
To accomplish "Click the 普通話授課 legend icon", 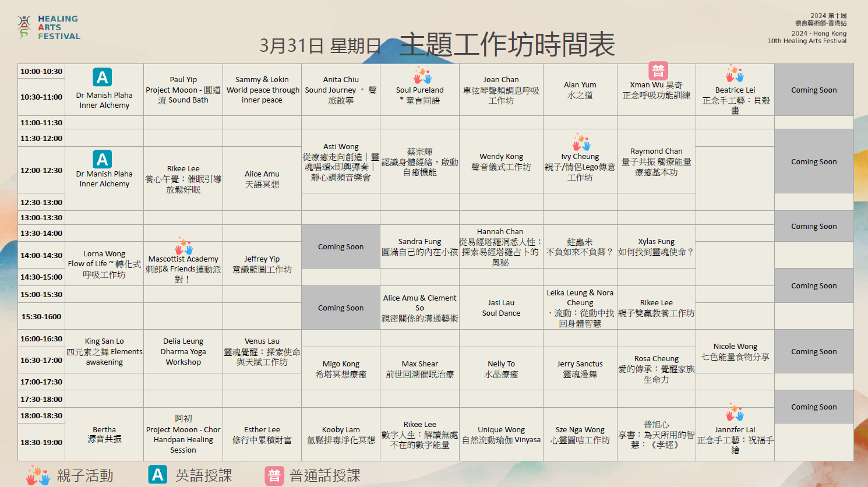I will click(274, 475).
